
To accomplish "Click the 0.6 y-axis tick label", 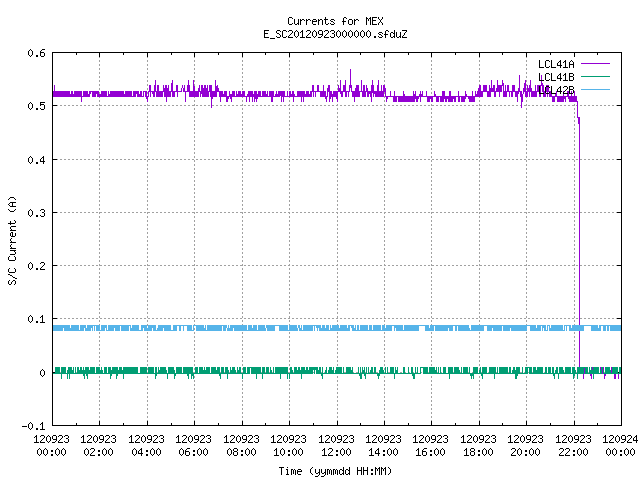I will [36, 53].
